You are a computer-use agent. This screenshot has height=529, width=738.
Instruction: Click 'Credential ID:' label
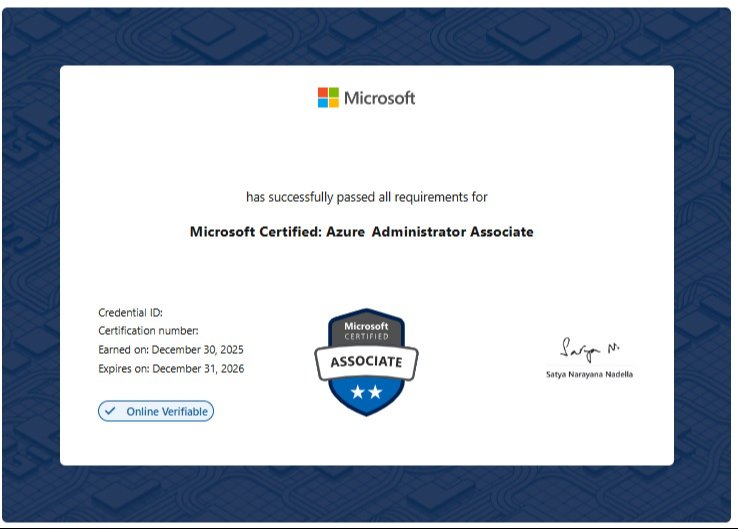tap(130, 313)
